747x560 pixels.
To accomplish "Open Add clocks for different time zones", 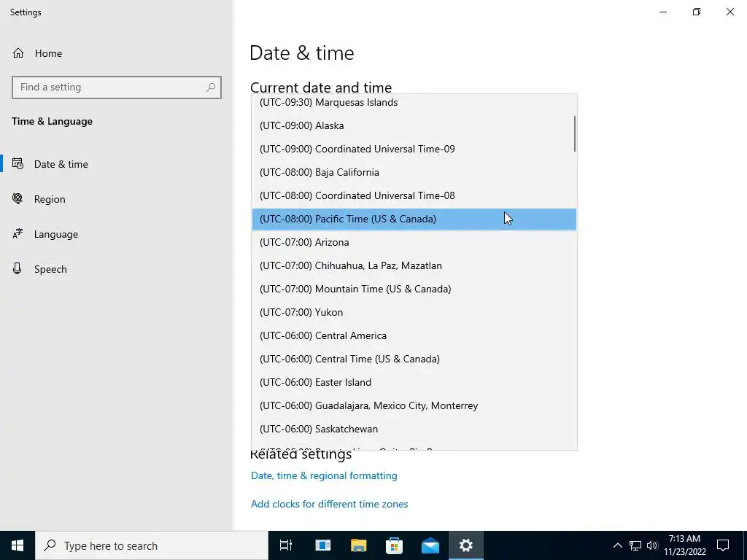I will 329,504.
